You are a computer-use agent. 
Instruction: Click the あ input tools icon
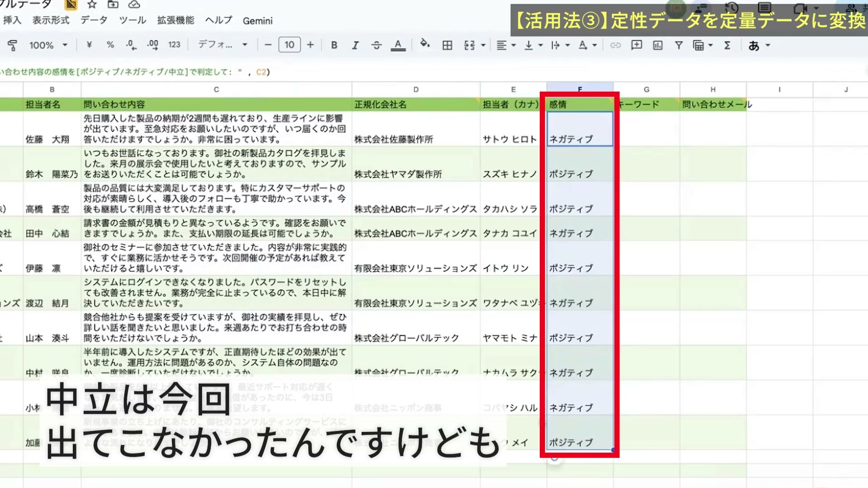point(754,46)
